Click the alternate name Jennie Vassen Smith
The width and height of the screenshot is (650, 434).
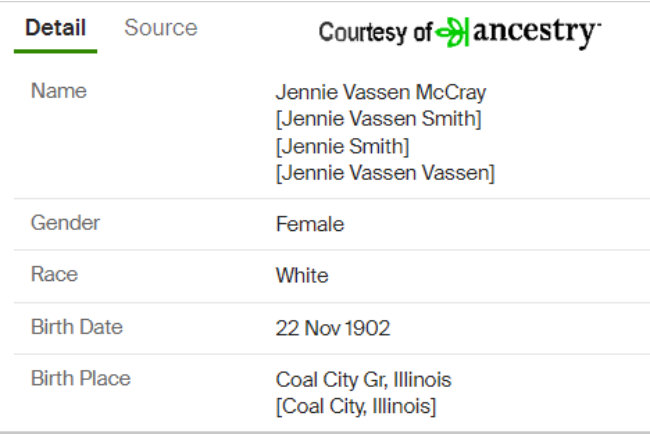[x=378, y=119]
